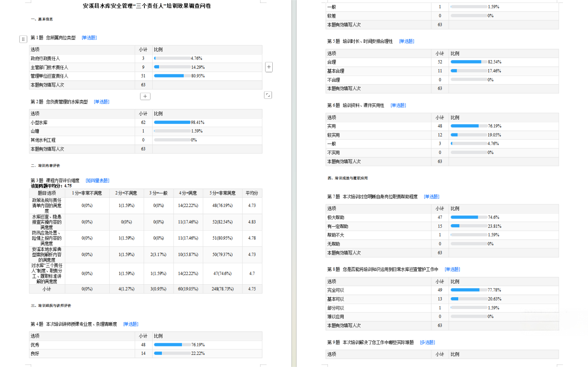Open the [矩阵量表题] tag of question 3
Image resolution: width=588 pixels, height=367 pixels.
pos(97,180)
